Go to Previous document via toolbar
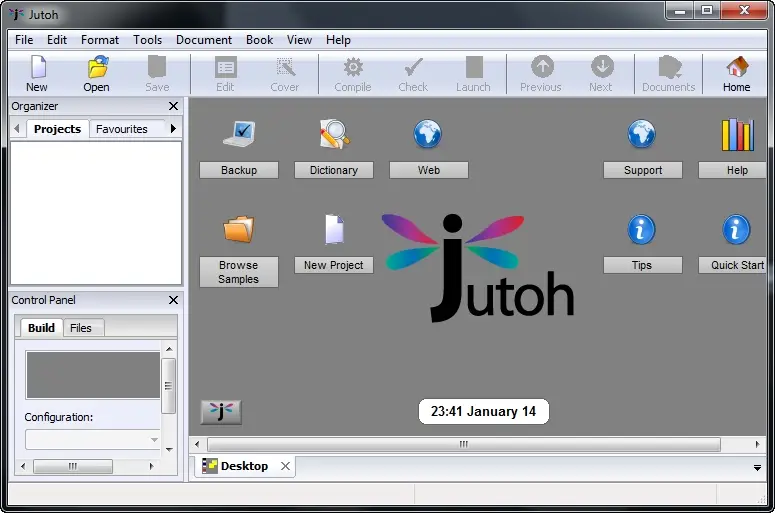Screen dimensions: 775x513 [x=542, y=67]
